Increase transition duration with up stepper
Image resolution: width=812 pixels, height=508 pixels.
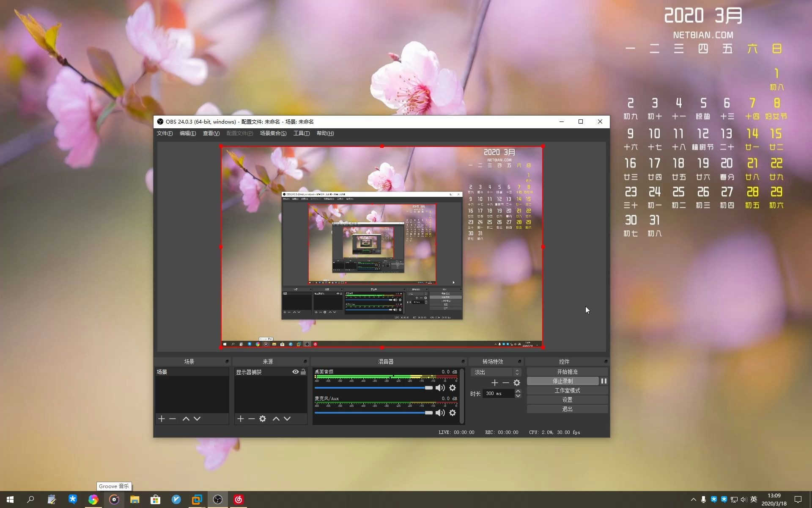pos(518,391)
